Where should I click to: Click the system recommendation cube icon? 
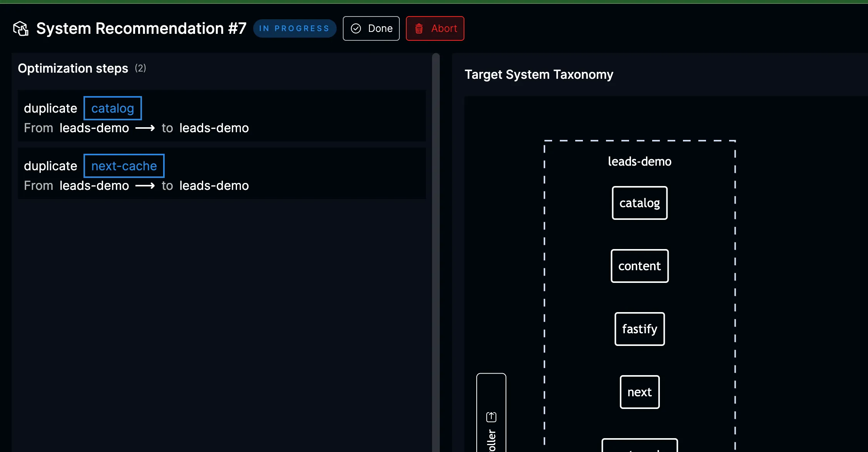pyautogui.click(x=21, y=28)
